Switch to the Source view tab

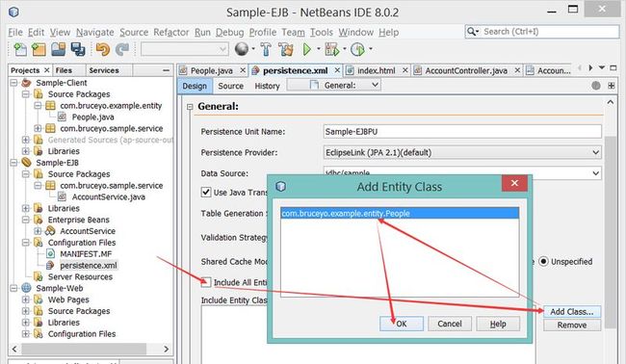pos(231,86)
